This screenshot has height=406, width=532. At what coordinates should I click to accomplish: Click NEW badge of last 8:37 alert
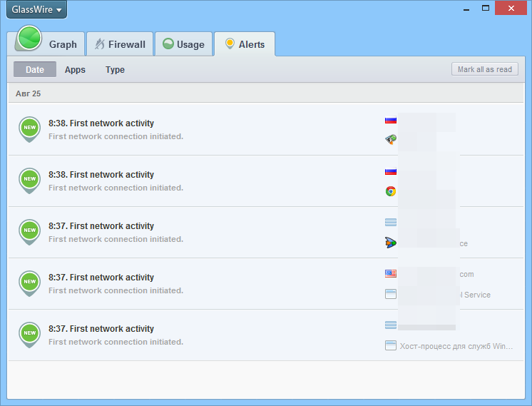pyautogui.click(x=29, y=335)
